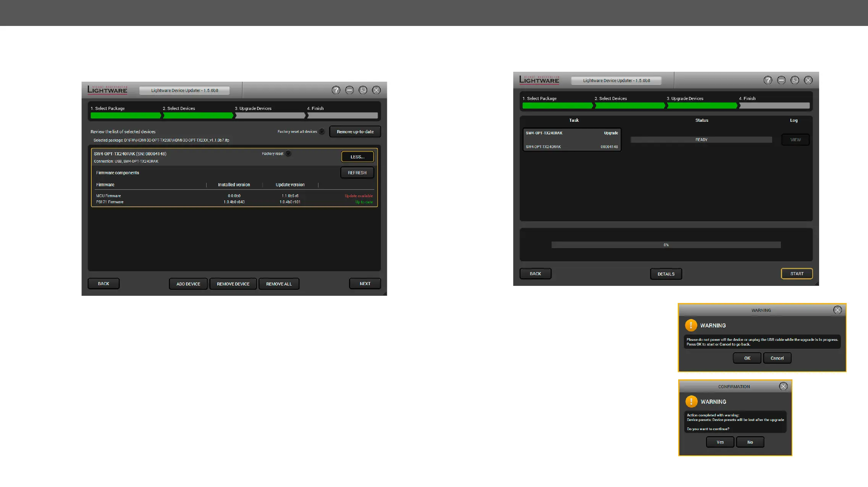This screenshot has width=868, height=487.
Task: Click the Status column header
Action: (702, 120)
